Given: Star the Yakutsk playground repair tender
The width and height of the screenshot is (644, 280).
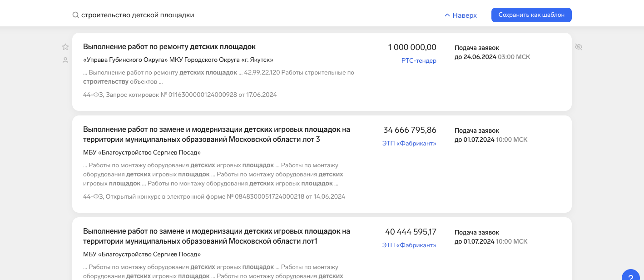Looking at the screenshot, I should 65,47.
